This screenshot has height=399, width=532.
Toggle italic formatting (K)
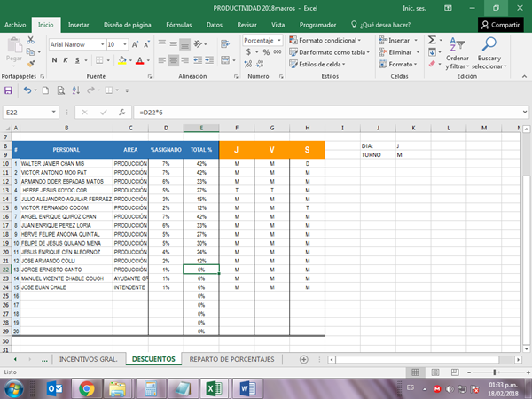66,60
